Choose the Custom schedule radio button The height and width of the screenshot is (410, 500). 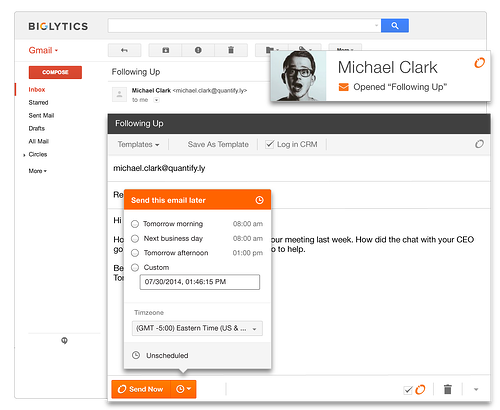[x=135, y=268]
